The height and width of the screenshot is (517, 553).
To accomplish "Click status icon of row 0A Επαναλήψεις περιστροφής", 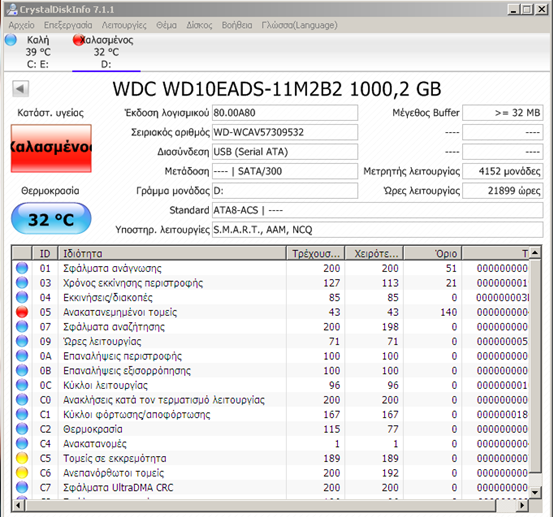I will pyautogui.click(x=22, y=356).
